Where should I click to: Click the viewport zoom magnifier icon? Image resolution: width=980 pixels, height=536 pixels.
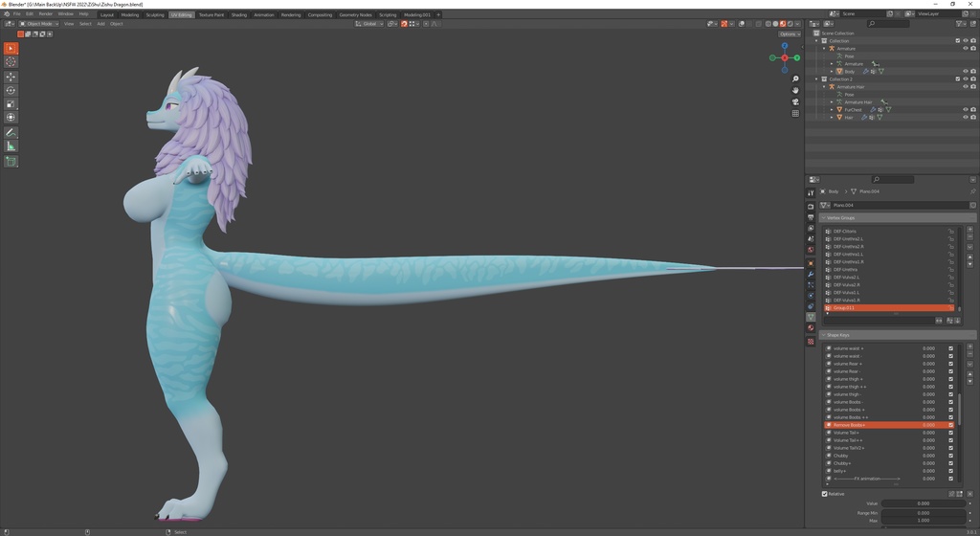click(x=795, y=78)
